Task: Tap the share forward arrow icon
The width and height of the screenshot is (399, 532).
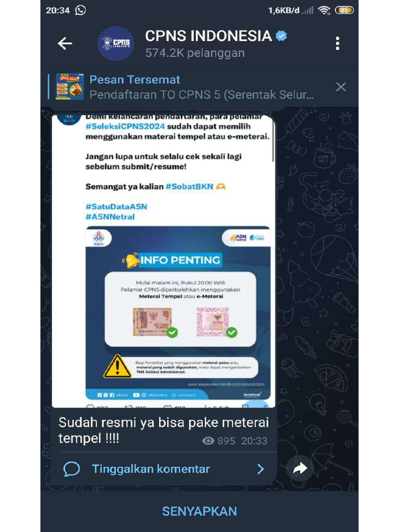Action: [x=300, y=469]
